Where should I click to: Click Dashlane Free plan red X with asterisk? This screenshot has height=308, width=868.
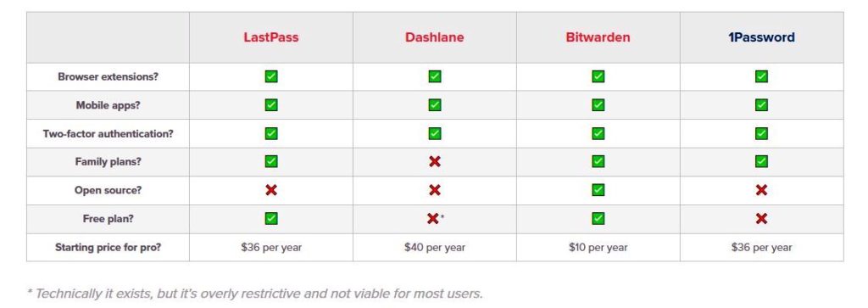coord(436,219)
